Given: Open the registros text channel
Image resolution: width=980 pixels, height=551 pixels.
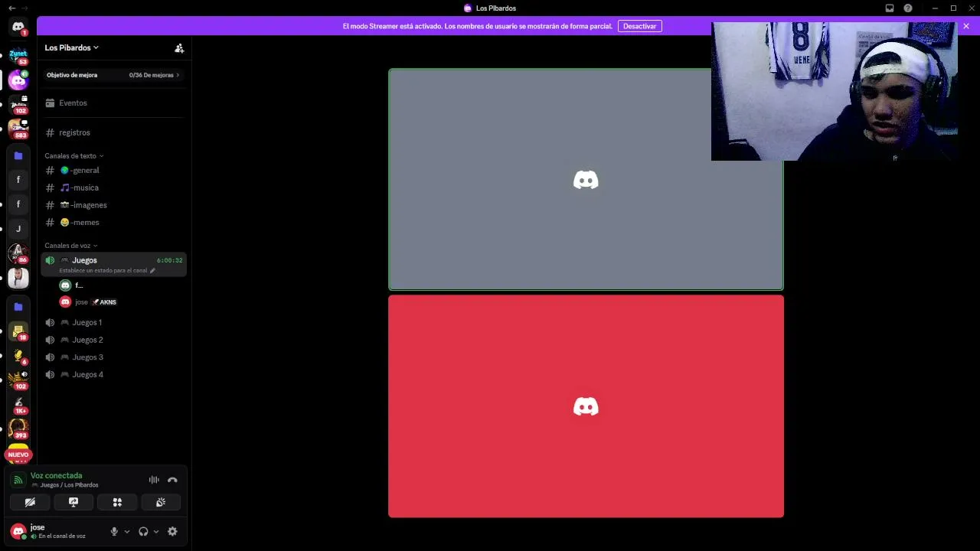Looking at the screenshot, I should click(113, 133).
